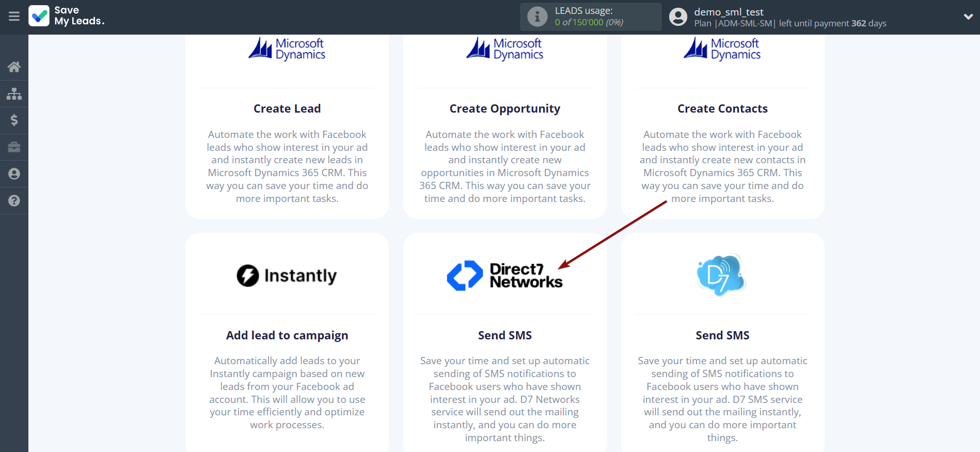The width and height of the screenshot is (980, 452).
Task: Open the hamburger menu in header
Action: click(x=14, y=17)
